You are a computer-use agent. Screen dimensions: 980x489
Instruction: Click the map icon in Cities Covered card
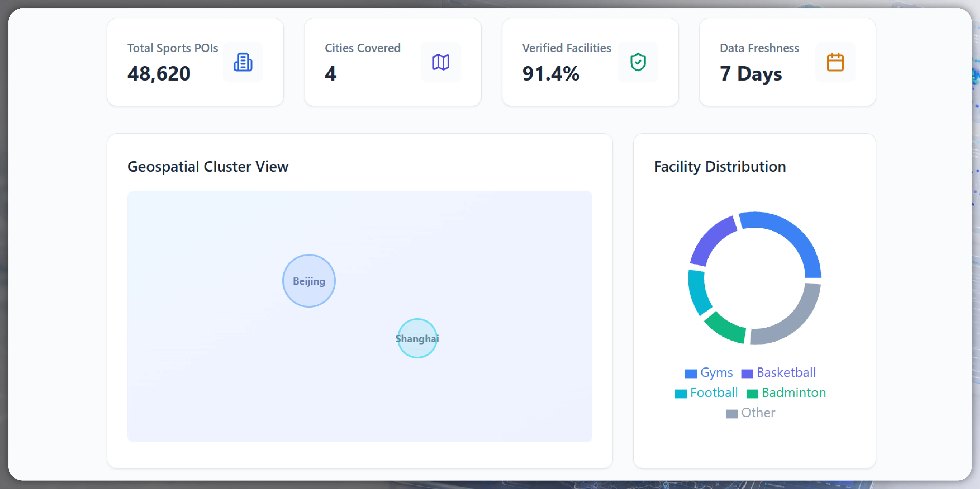point(441,62)
